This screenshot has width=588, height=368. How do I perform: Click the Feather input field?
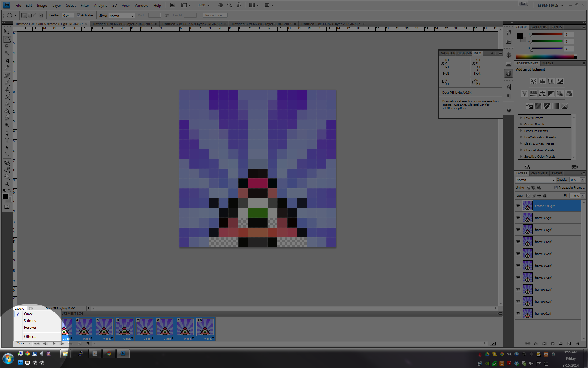(x=68, y=15)
